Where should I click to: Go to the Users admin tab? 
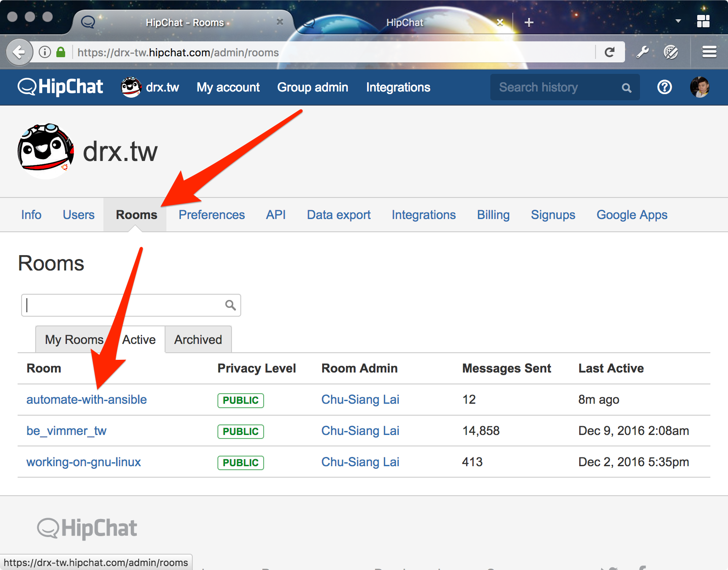click(x=78, y=215)
